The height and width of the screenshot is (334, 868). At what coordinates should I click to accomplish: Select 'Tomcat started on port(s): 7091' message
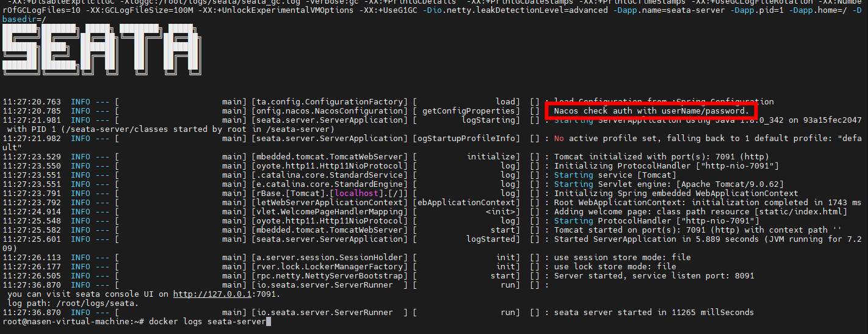(x=697, y=230)
